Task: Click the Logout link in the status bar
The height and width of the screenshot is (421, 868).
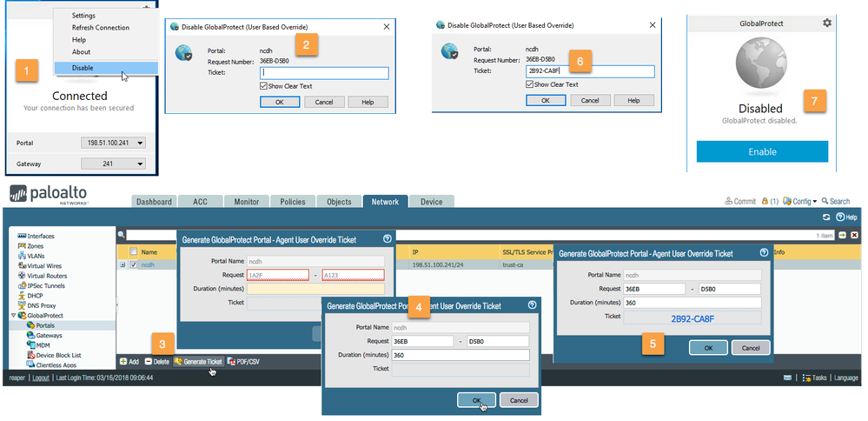Action: coord(41,378)
